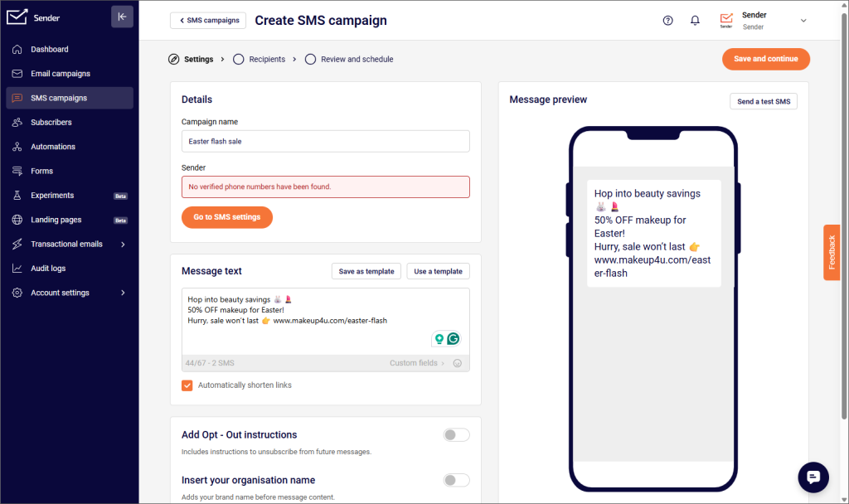Open the notifications bell
This screenshot has height=504, width=849.
point(695,20)
